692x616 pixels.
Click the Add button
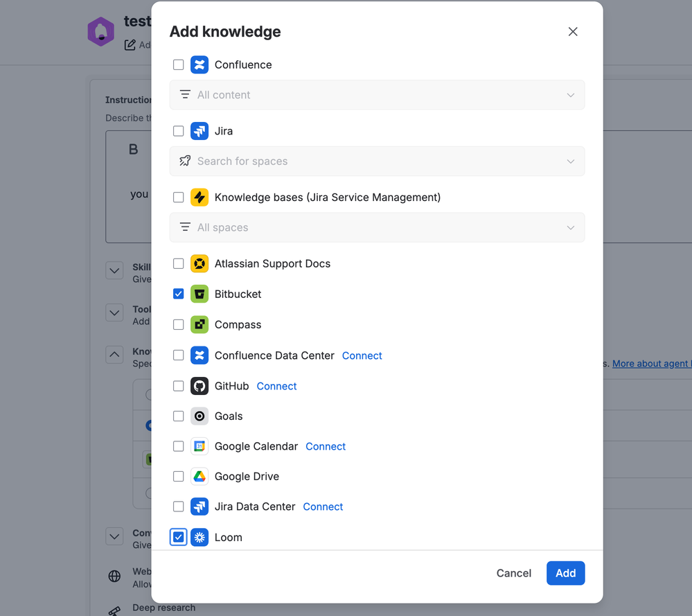click(x=566, y=573)
